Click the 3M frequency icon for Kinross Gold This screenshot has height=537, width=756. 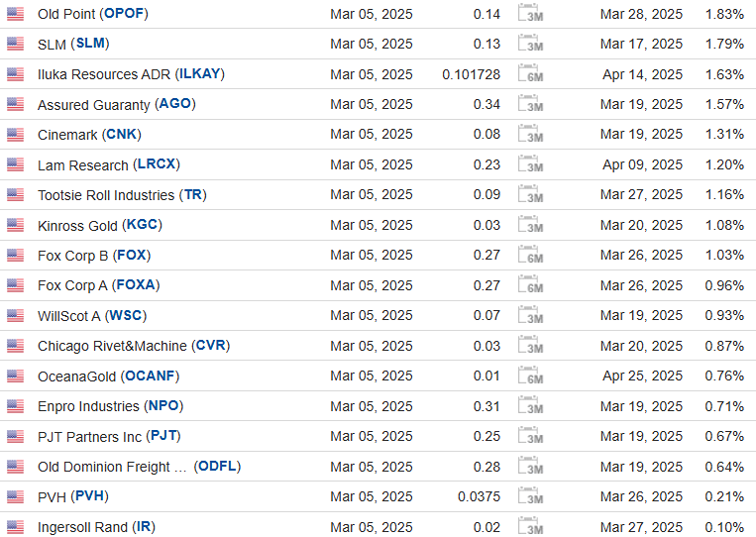click(532, 225)
